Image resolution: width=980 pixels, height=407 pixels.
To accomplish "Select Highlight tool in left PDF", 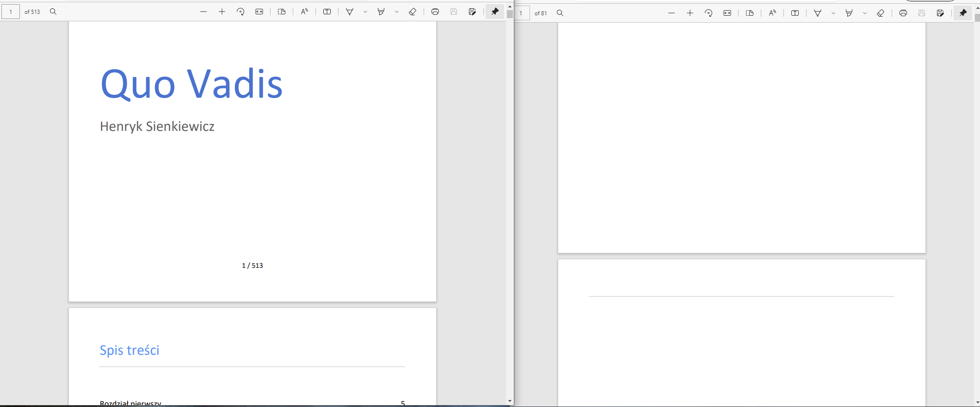I will click(x=381, y=12).
